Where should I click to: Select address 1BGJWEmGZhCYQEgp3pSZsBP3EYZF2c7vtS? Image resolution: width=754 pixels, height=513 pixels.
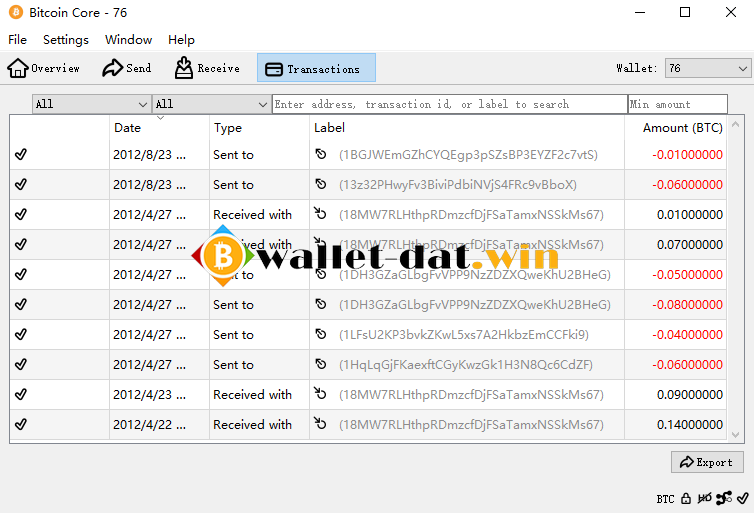coord(468,155)
